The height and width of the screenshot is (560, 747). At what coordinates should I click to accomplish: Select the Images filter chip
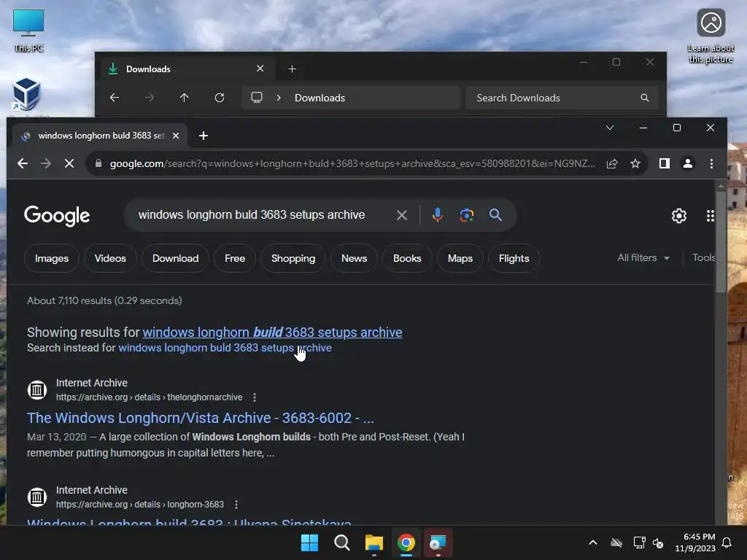click(52, 258)
